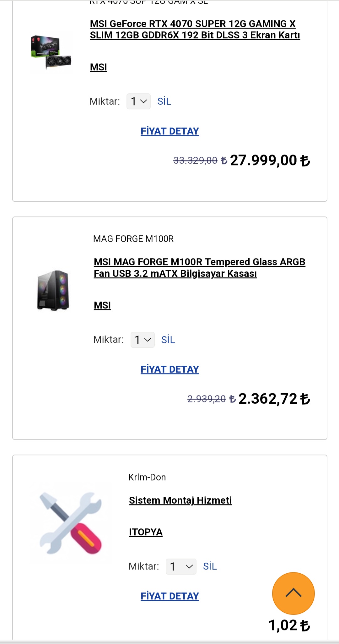Expand quantity dropdown for the MAG FORGE M100R
Image resolution: width=339 pixels, height=644 pixels.
pyautogui.click(x=143, y=340)
